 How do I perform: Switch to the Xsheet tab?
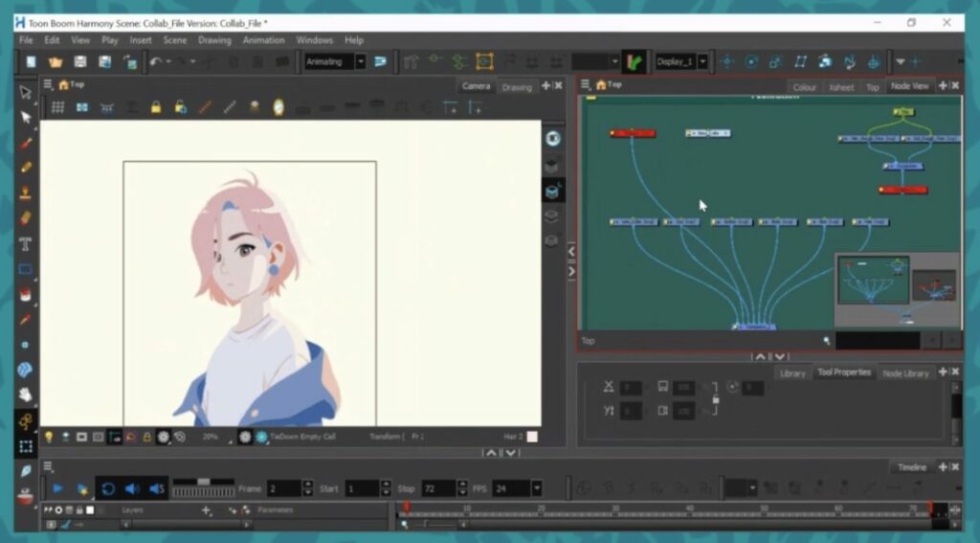tap(841, 87)
